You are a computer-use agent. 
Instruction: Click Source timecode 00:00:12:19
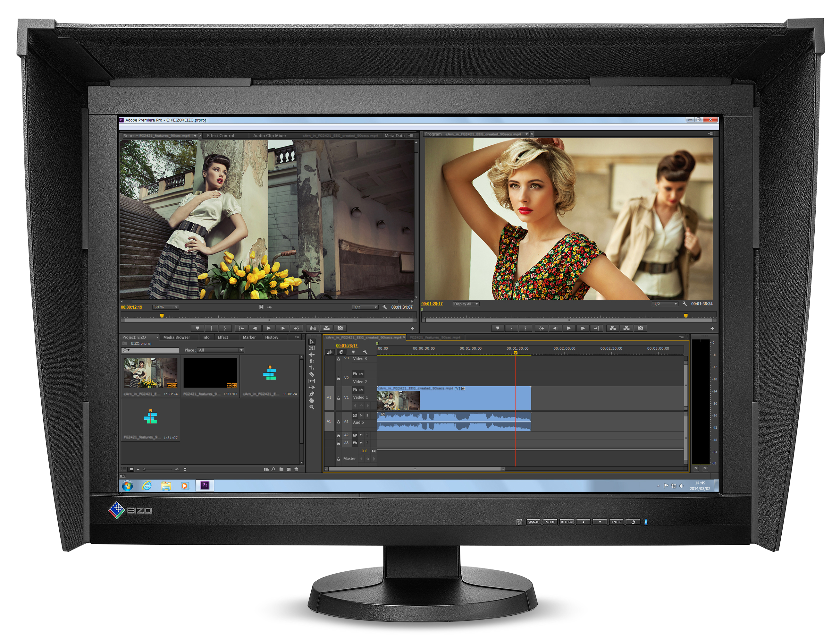point(131,307)
